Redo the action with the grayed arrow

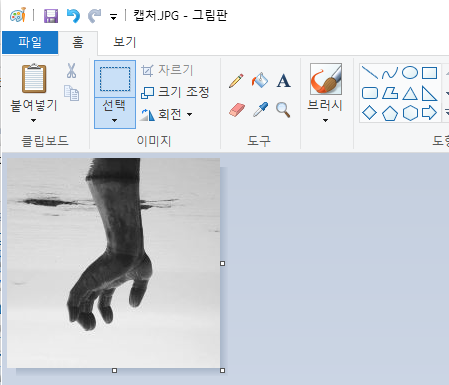95,16
